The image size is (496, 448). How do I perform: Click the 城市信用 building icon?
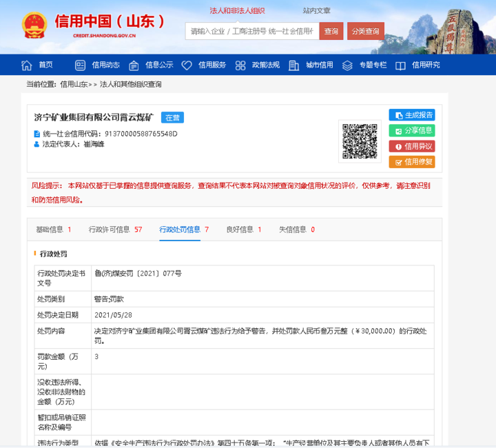pyautogui.click(x=294, y=65)
